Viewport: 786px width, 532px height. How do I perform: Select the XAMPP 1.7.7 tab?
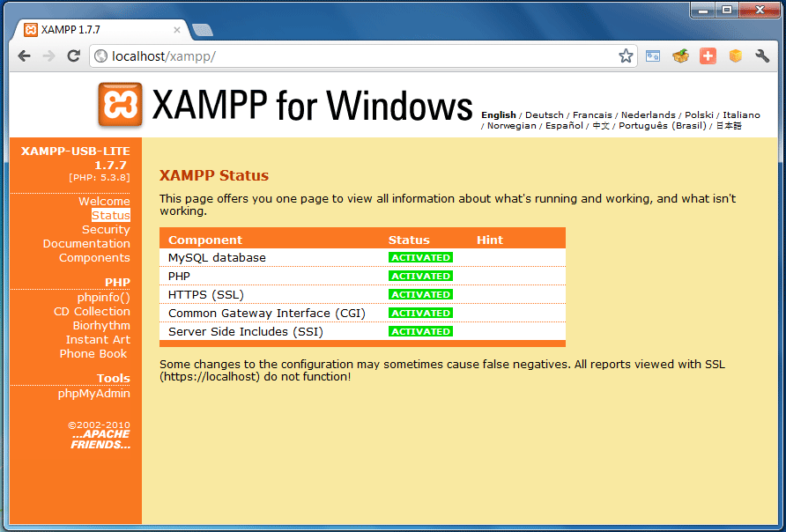(97, 30)
